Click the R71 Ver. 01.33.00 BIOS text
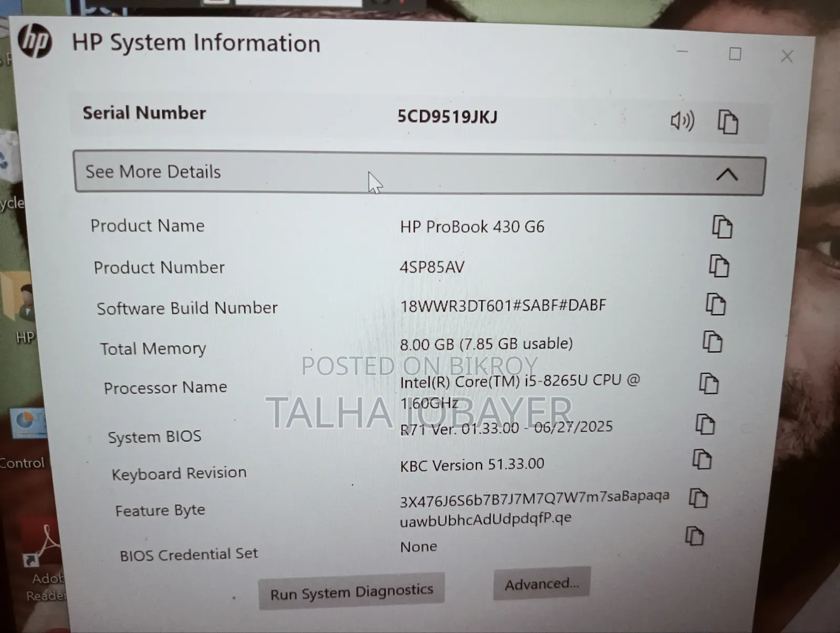The width and height of the screenshot is (840, 633). coord(506,428)
